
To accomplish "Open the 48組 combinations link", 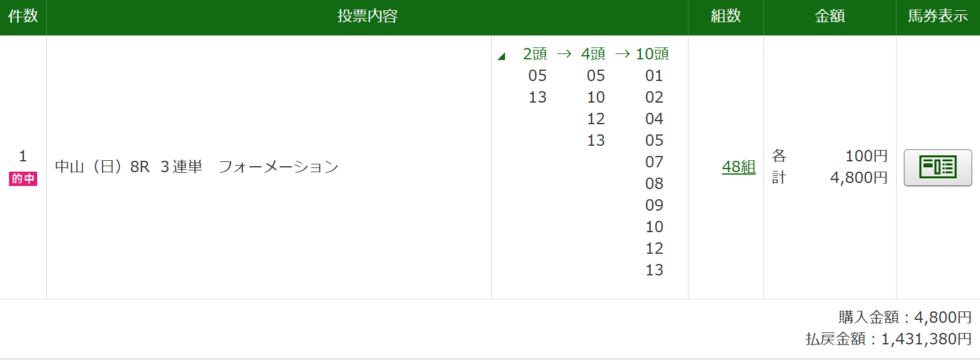I will coord(738,167).
